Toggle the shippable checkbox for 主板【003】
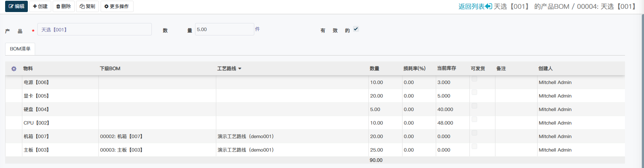Viewport: 644px width, 168px height. (x=474, y=146)
